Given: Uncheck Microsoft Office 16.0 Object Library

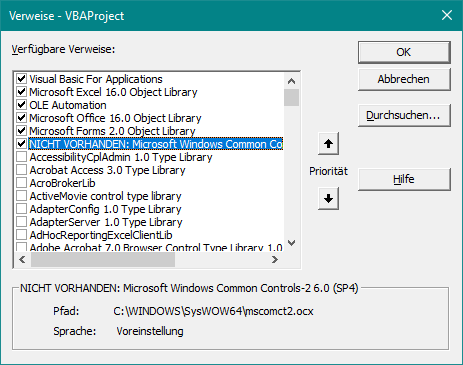Looking at the screenshot, I should [x=22, y=118].
